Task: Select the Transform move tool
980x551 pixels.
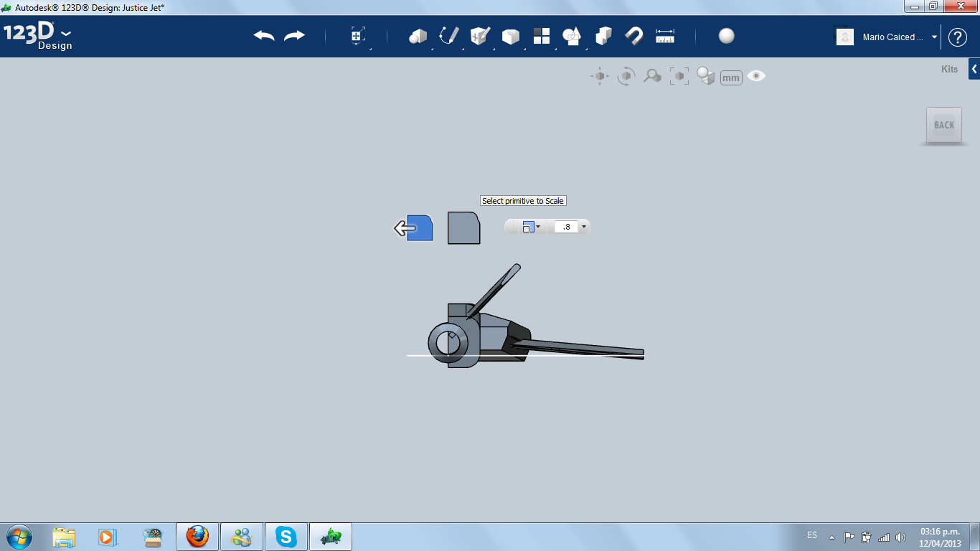Action: point(358,36)
